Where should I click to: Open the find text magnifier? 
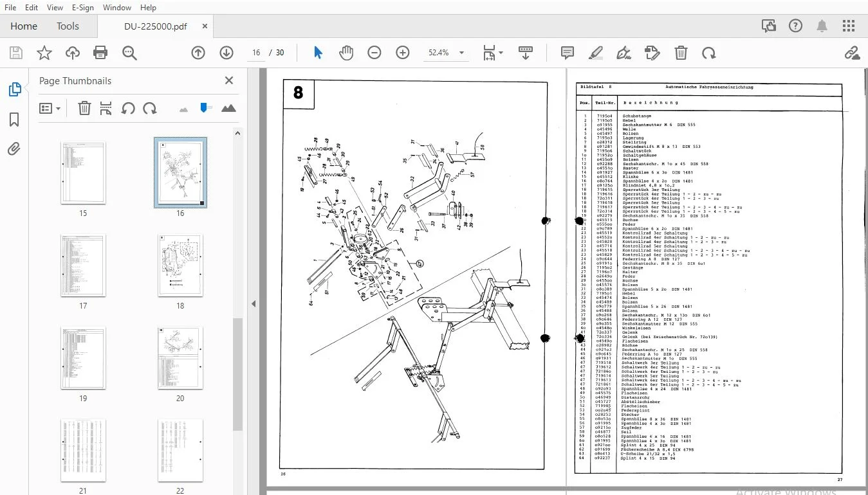click(x=129, y=53)
